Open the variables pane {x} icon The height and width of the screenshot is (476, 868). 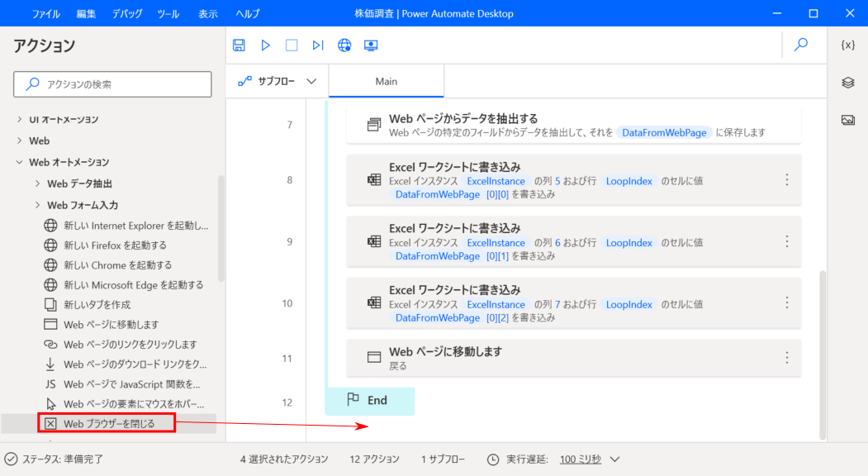[847, 45]
